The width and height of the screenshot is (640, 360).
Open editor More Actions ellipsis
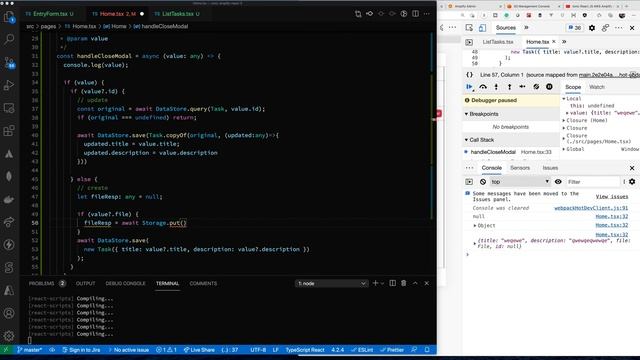pos(427,13)
